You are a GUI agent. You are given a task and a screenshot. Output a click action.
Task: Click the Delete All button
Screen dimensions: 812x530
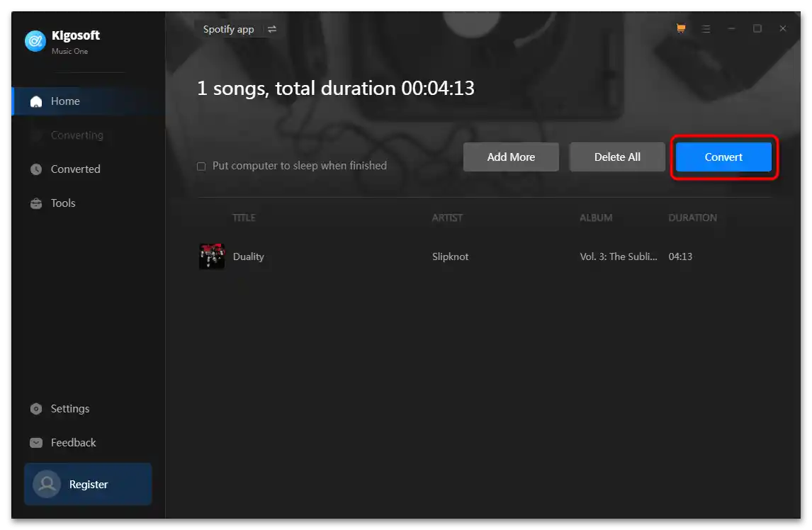point(616,157)
